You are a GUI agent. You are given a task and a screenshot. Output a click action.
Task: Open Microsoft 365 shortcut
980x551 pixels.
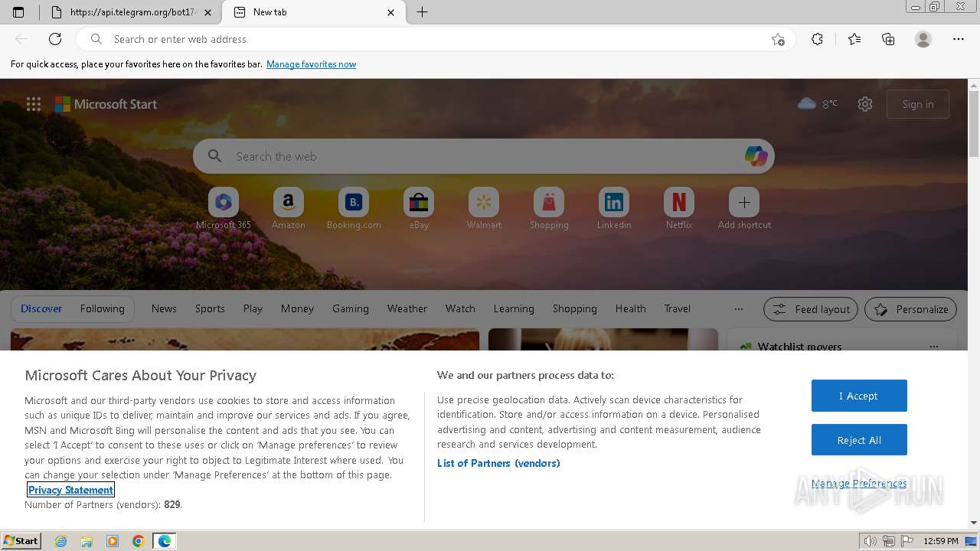click(224, 208)
